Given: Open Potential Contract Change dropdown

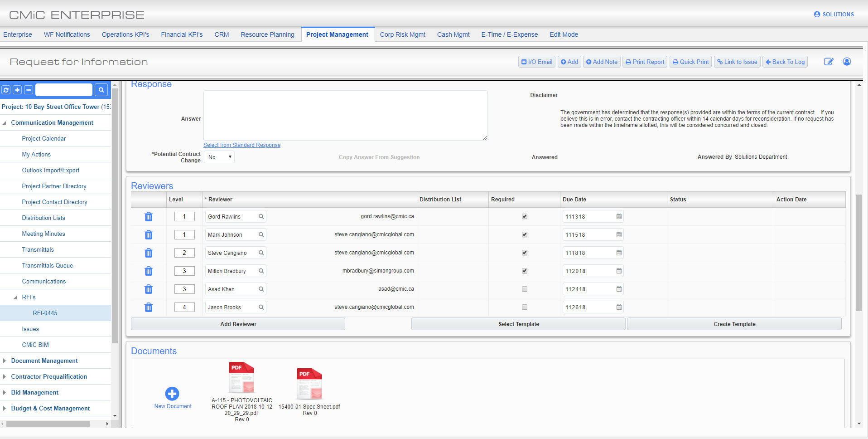Looking at the screenshot, I should pyautogui.click(x=219, y=157).
